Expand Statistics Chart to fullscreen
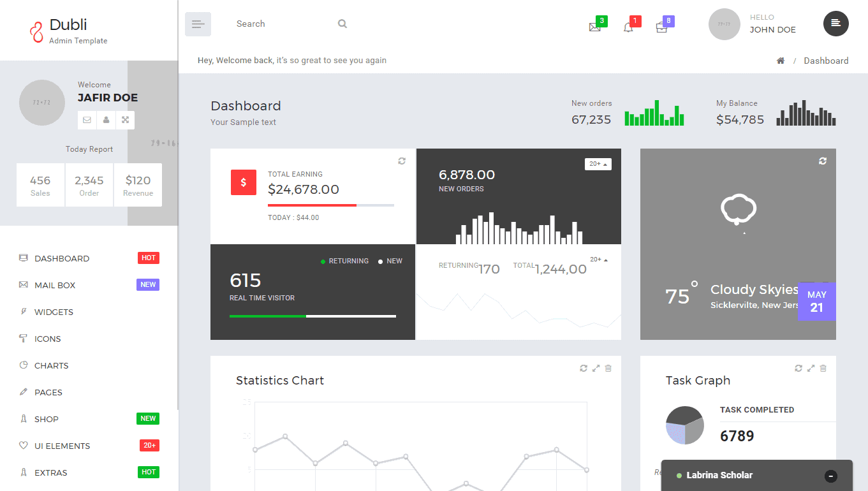The height and width of the screenshot is (491, 868). pyautogui.click(x=596, y=368)
